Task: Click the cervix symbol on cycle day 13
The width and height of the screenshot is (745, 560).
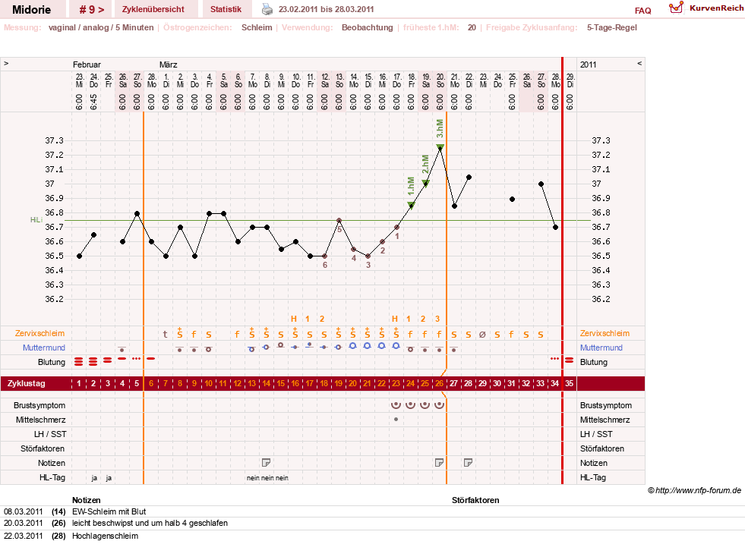Action: [x=252, y=349]
